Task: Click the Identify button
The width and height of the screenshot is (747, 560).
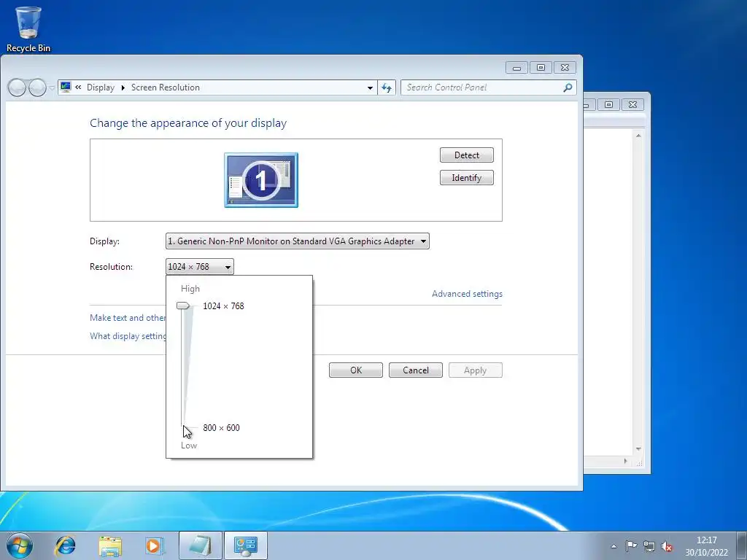Action: coord(466,178)
